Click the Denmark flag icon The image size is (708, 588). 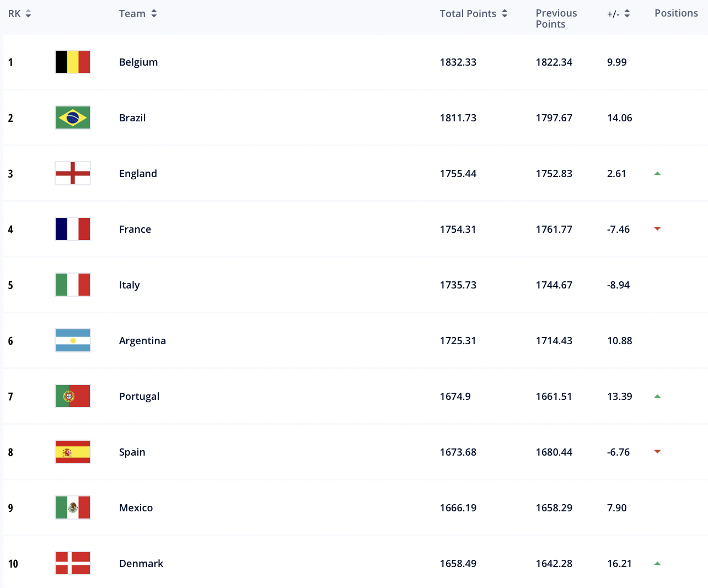(73, 563)
